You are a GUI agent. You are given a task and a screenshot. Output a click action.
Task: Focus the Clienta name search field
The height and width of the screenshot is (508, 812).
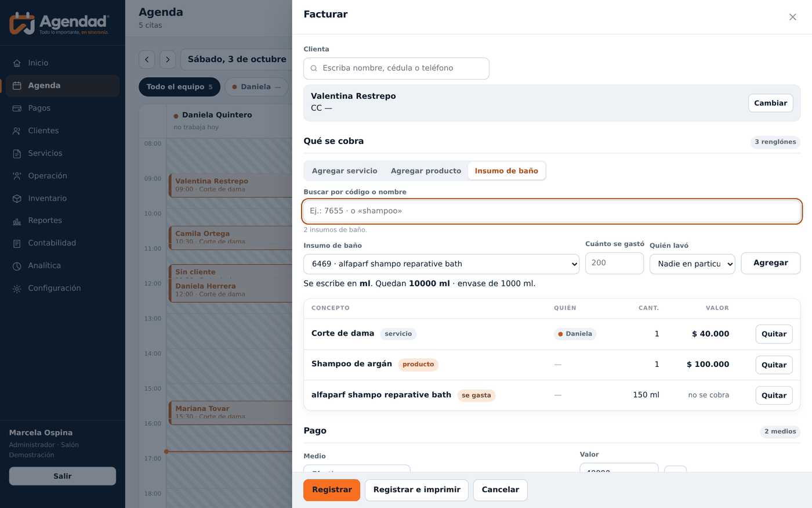pyautogui.click(x=396, y=69)
